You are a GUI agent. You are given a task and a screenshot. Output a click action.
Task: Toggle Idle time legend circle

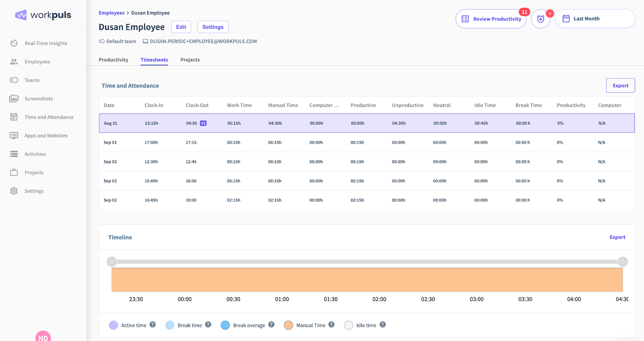click(349, 325)
